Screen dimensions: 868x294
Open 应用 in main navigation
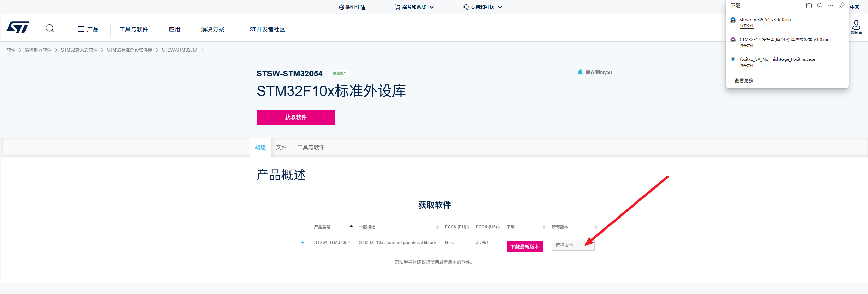click(x=175, y=29)
